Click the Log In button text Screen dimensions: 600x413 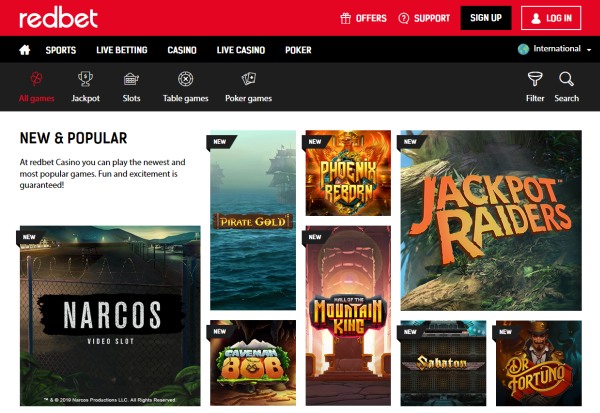[x=559, y=18]
